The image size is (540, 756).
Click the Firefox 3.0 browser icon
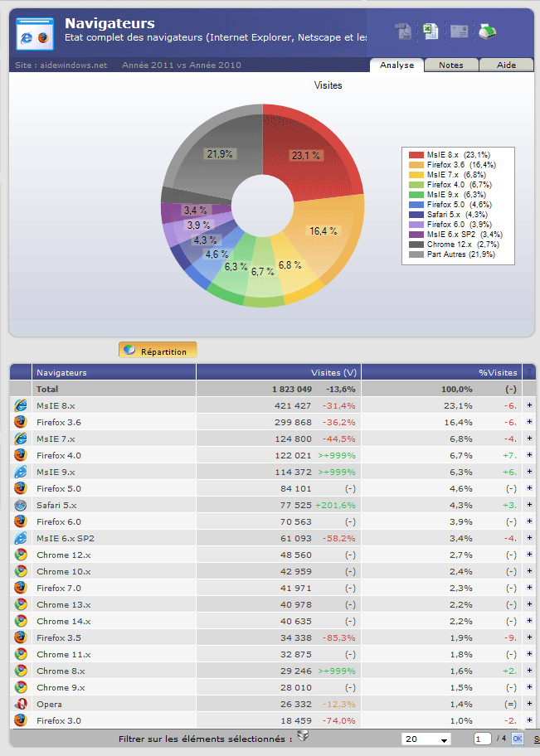[20, 720]
